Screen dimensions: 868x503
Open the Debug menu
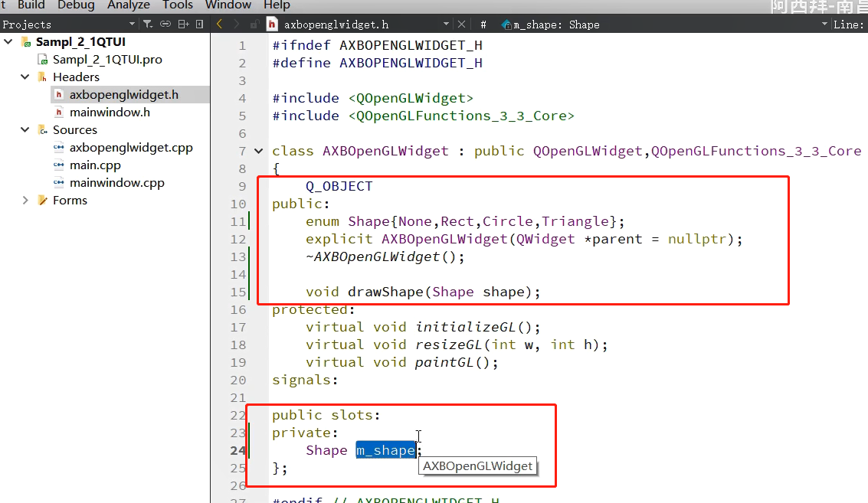click(76, 5)
